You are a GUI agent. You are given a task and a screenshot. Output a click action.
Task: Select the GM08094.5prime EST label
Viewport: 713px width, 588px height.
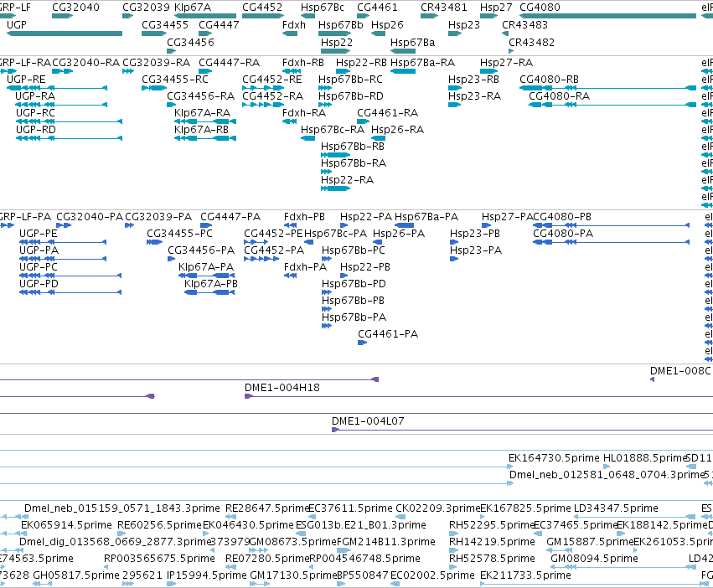[x=594, y=559]
